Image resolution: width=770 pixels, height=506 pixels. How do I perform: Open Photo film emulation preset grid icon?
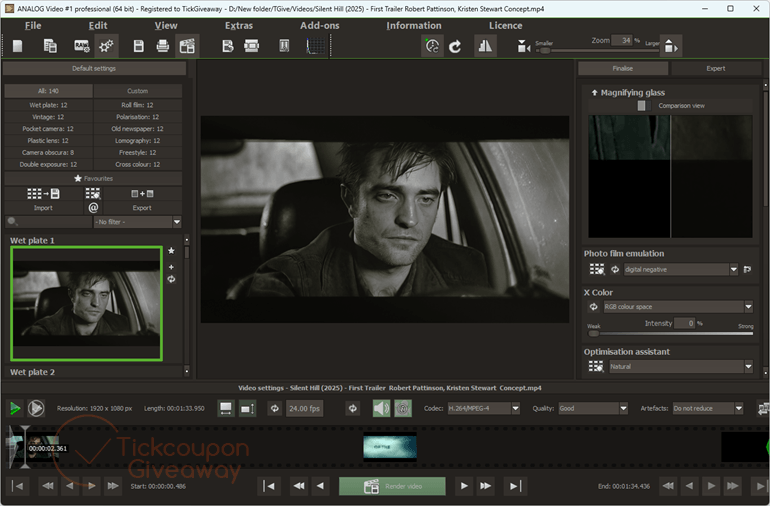pyautogui.click(x=597, y=269)
